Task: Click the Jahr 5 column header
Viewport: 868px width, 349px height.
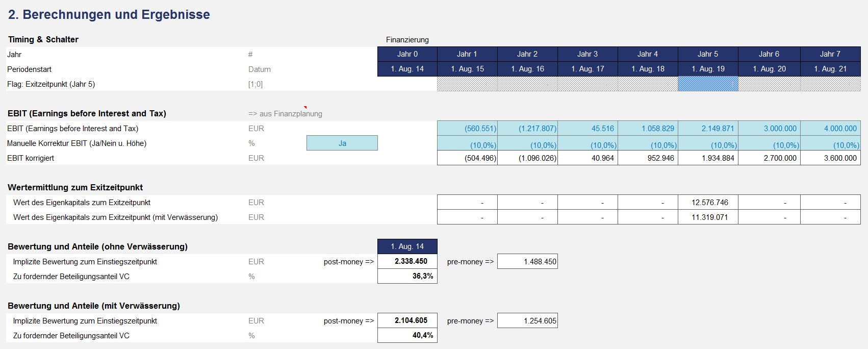Action: 708,54
